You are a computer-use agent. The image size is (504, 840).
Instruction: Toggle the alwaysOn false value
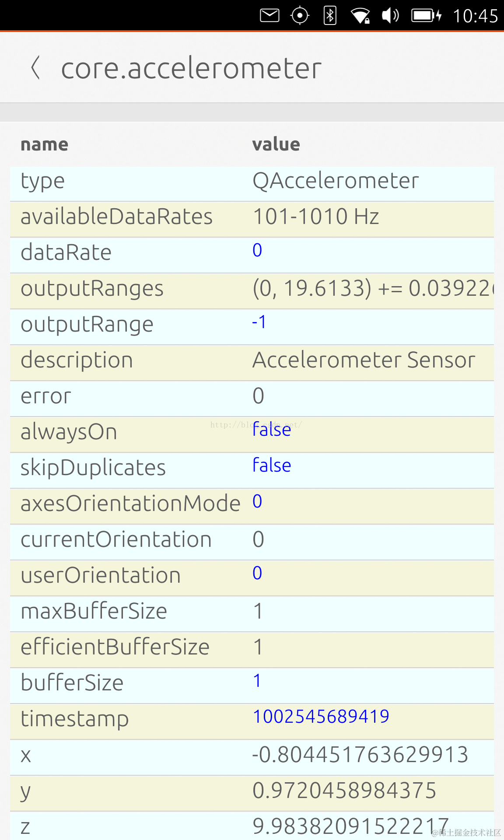click(x=272, y=430)
